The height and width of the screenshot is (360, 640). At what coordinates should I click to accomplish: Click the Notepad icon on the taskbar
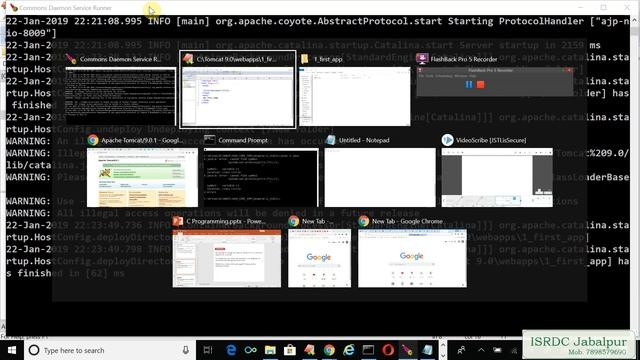coord(427,350)
